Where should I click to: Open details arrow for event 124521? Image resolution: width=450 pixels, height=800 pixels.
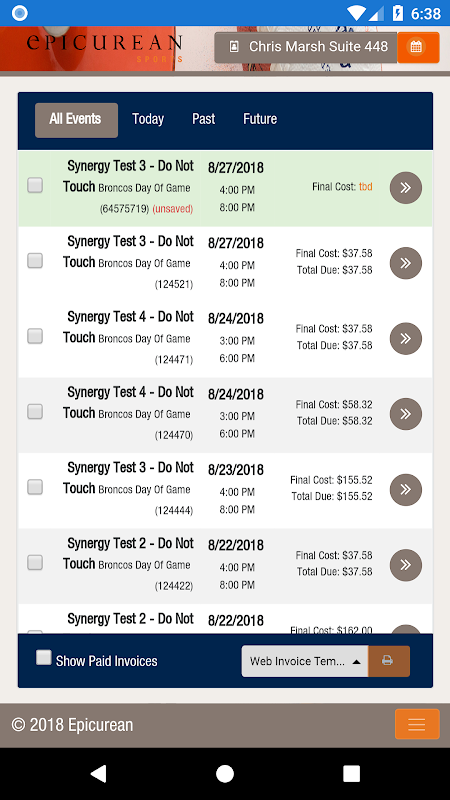click(406, 263)
